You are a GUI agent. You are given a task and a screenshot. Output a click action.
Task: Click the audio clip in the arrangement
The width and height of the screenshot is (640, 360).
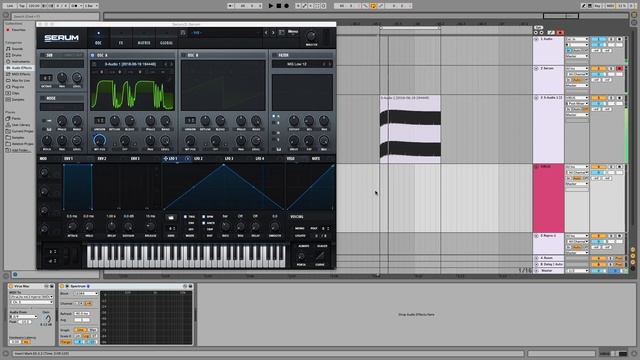coord(410,129)
